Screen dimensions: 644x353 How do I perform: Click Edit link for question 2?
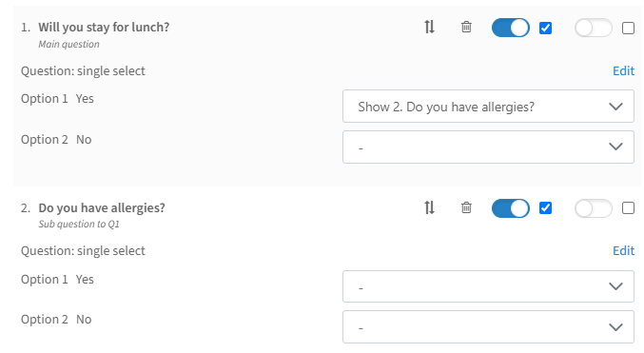click(623, 250)
